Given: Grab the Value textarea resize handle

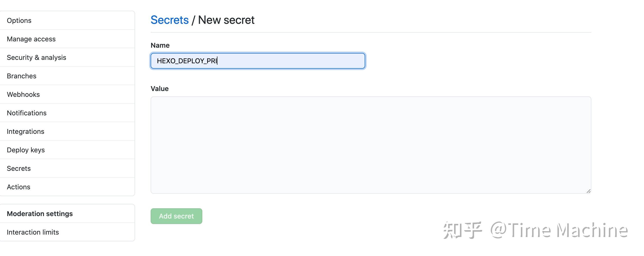Looking at the screenshot, I should 588,191.
